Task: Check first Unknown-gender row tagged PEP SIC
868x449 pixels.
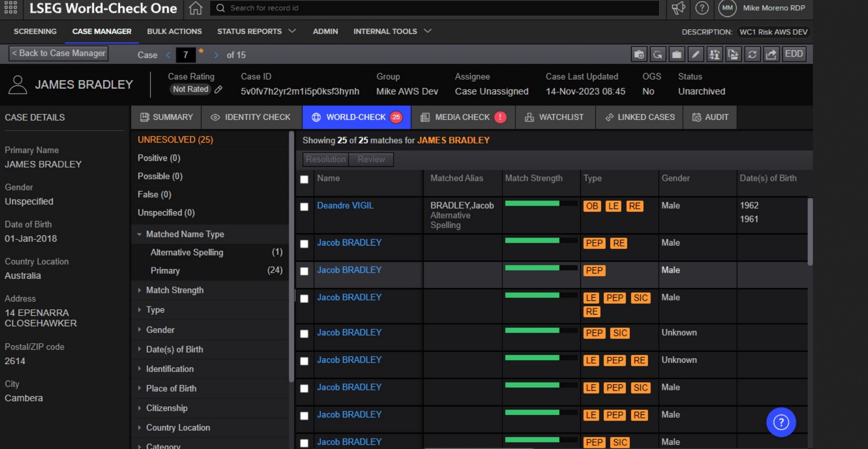Action: coord(304,334)
